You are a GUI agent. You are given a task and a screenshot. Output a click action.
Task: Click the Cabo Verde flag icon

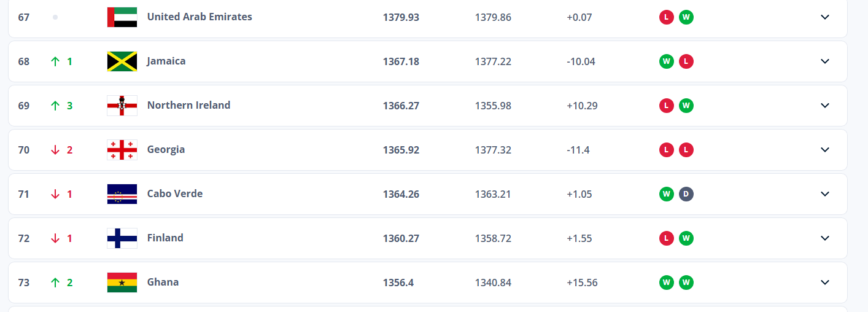point(122,194)
